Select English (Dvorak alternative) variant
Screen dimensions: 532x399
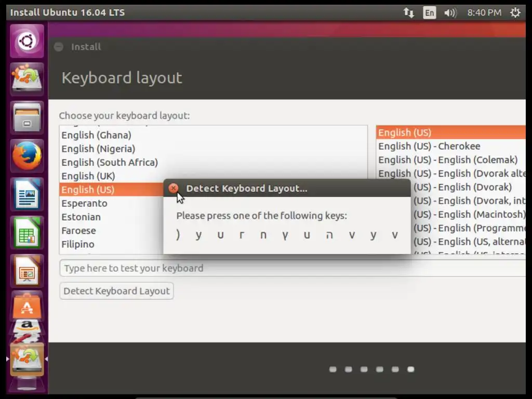coord(450,173)
